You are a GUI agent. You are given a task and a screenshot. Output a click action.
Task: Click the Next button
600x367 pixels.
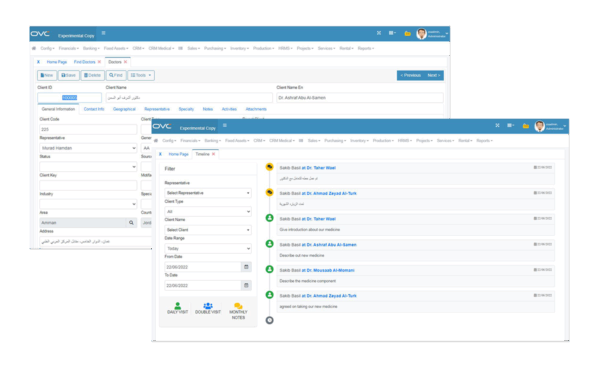pyautogui.click(x=434, y=75)
